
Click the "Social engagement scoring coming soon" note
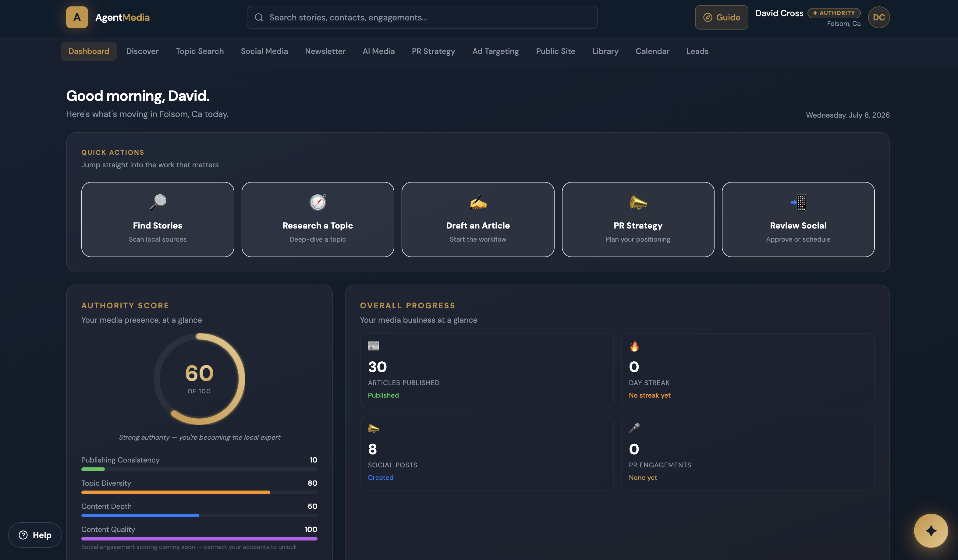click(x=189, y=547)
